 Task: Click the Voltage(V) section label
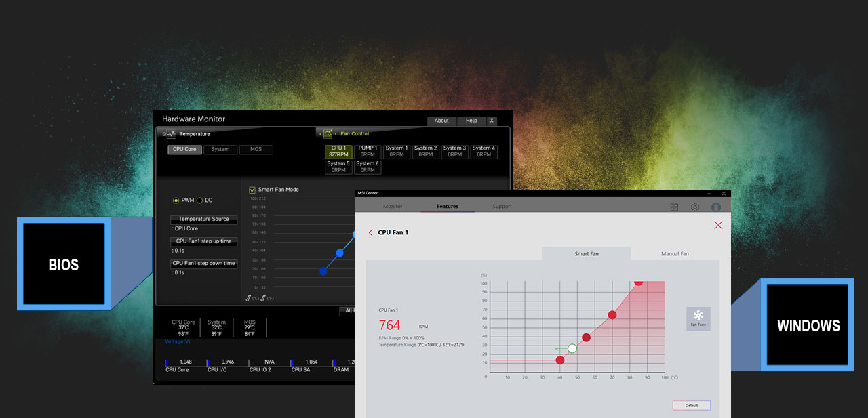tap(178, 342)
